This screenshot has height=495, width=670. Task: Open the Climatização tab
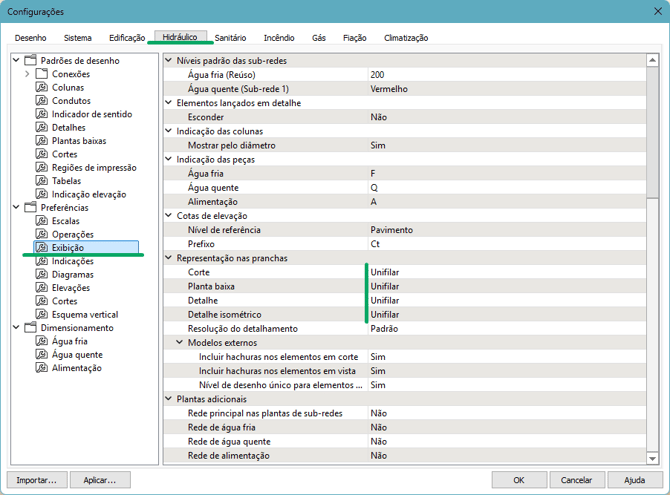point(405,38)
